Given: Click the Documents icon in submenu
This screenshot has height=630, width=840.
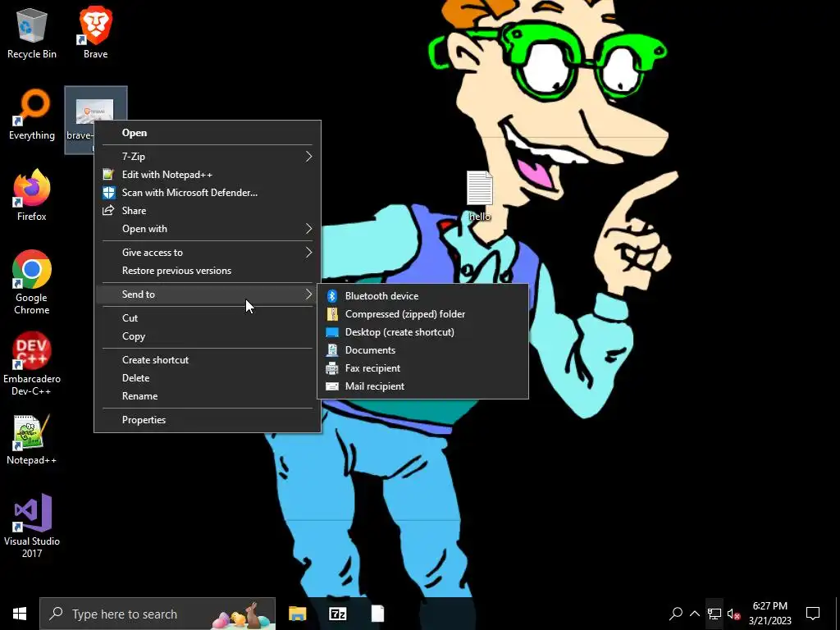Looking at the screenshot, I should point(332,349).
